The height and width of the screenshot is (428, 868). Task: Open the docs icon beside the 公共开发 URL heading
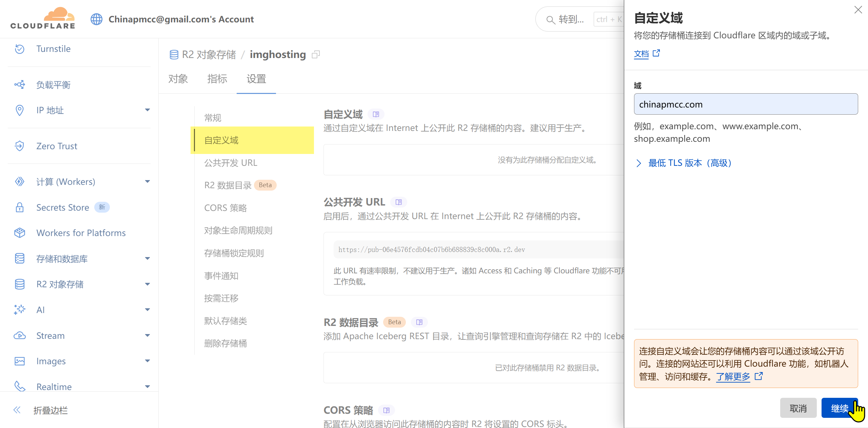398,202
